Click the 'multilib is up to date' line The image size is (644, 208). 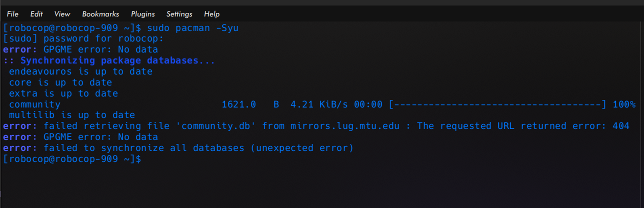pos(72,115)
